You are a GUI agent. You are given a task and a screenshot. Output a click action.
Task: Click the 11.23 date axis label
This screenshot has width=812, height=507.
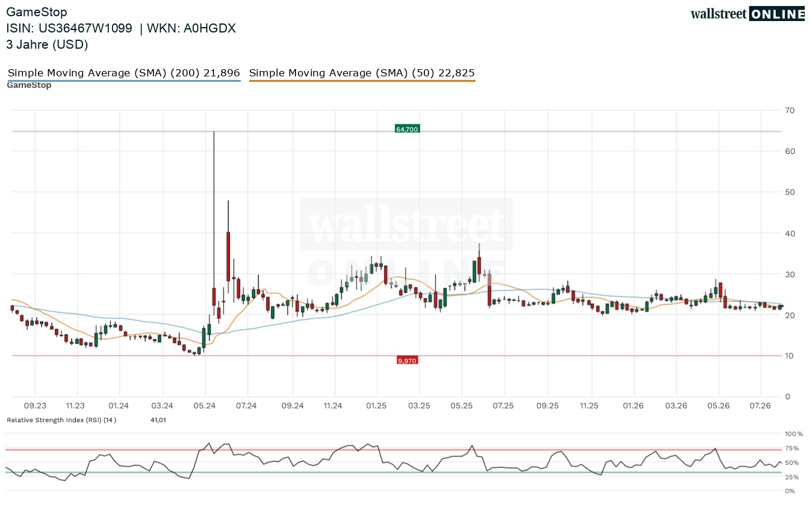tap(75, 406)
